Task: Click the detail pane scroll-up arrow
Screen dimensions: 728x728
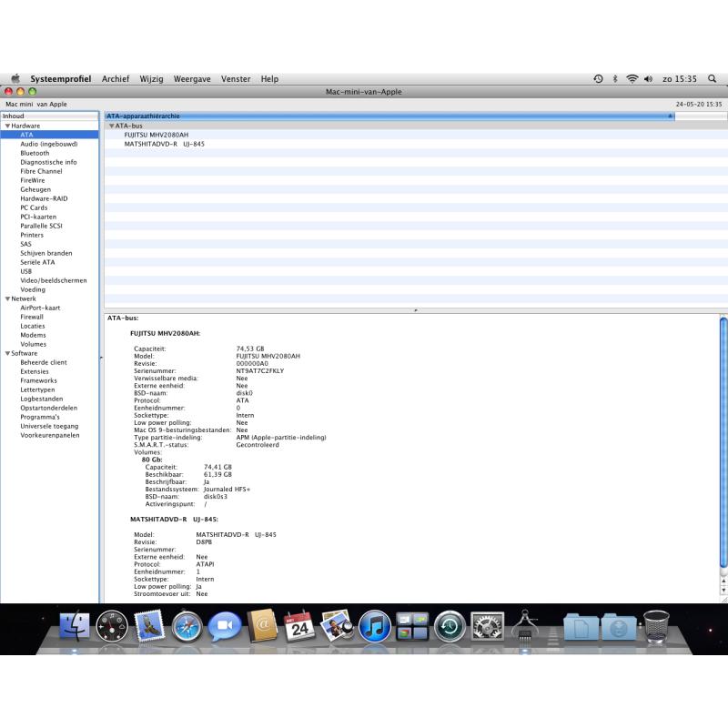Action: click(x=723, y=581)
